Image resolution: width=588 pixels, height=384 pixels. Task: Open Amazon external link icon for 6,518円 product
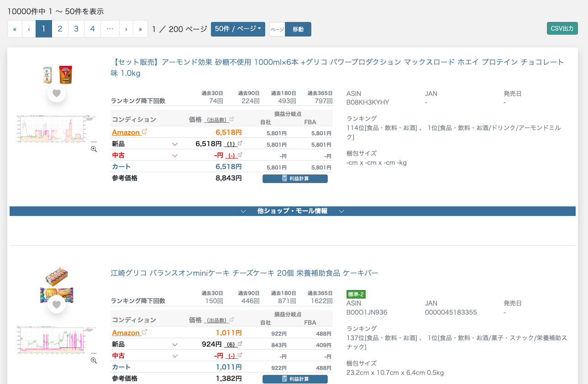[145, 132]
